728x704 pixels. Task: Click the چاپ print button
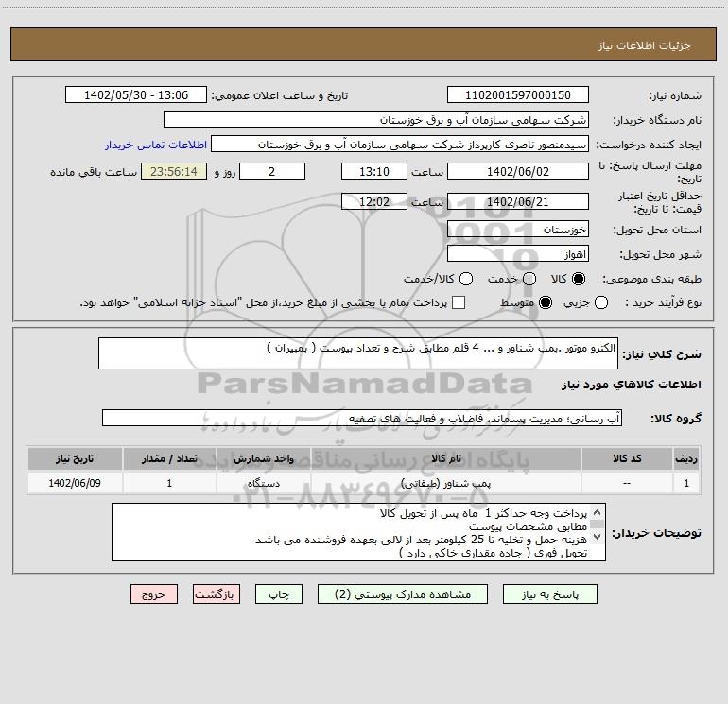coord(279,594)
